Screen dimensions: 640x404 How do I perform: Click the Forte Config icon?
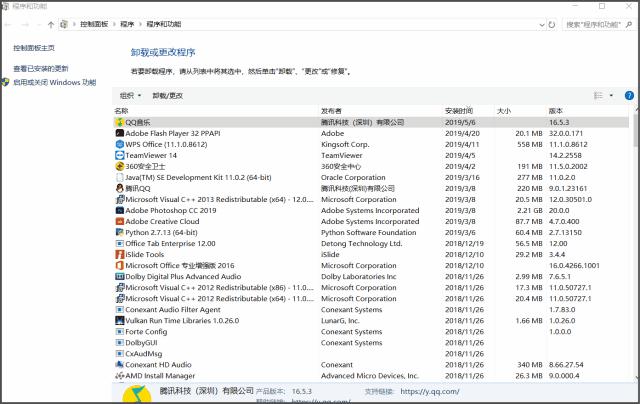pos(120,331)
